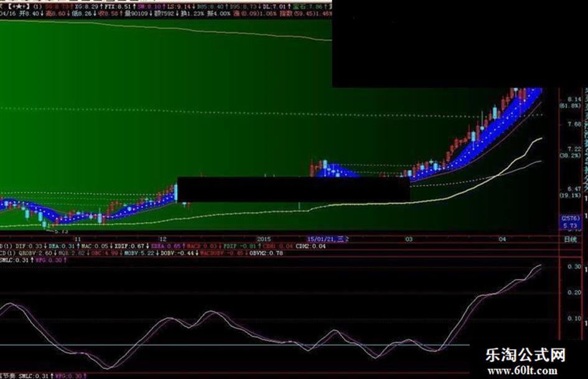Click the month 12 marker on time axis

pyautogui.click(x=162, y=239)
